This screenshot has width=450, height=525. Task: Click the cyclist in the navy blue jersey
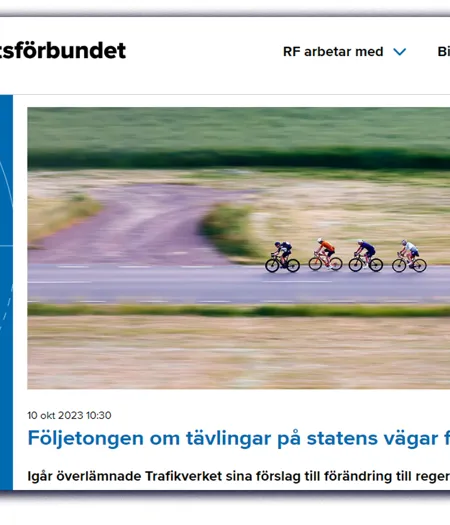[x=365, y=255]
